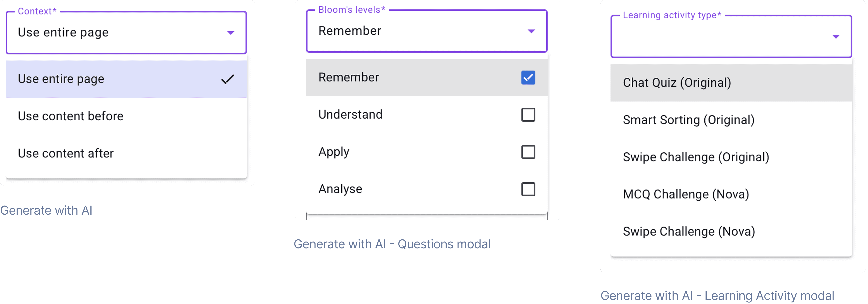Select Swipe Challenge (Nova) option
This screenshot has height=304, width=868.
(731, 232)
